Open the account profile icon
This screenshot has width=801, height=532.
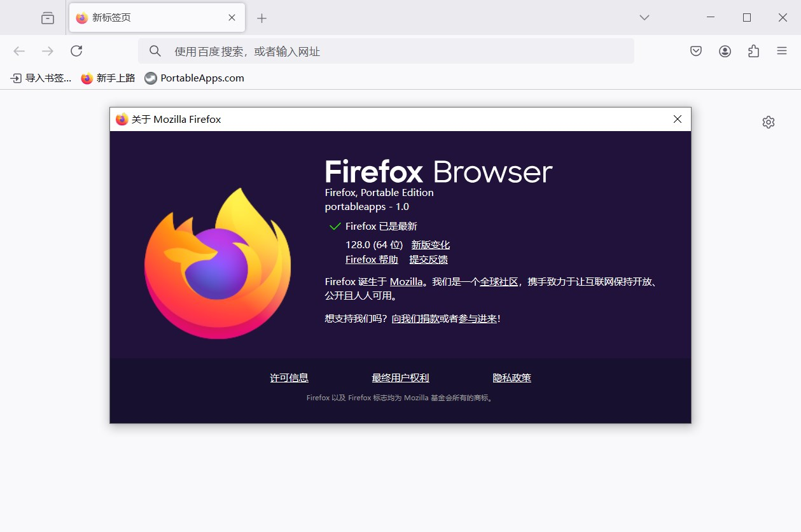point(725,51)
